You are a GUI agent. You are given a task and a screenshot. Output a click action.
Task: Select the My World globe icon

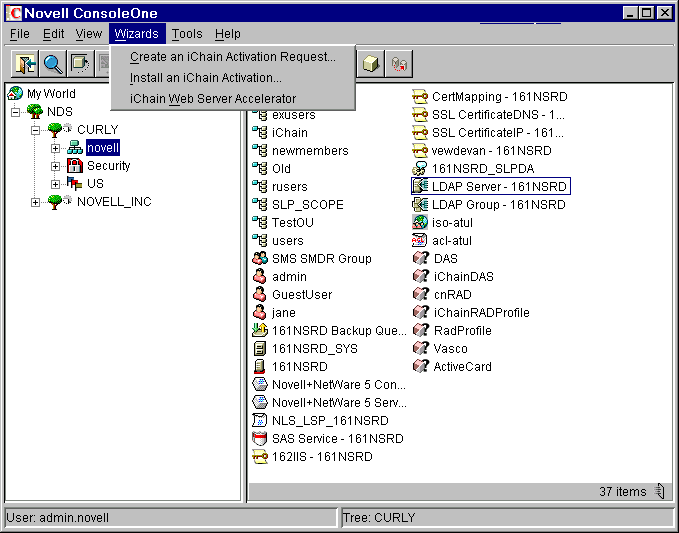pos(15,93)
